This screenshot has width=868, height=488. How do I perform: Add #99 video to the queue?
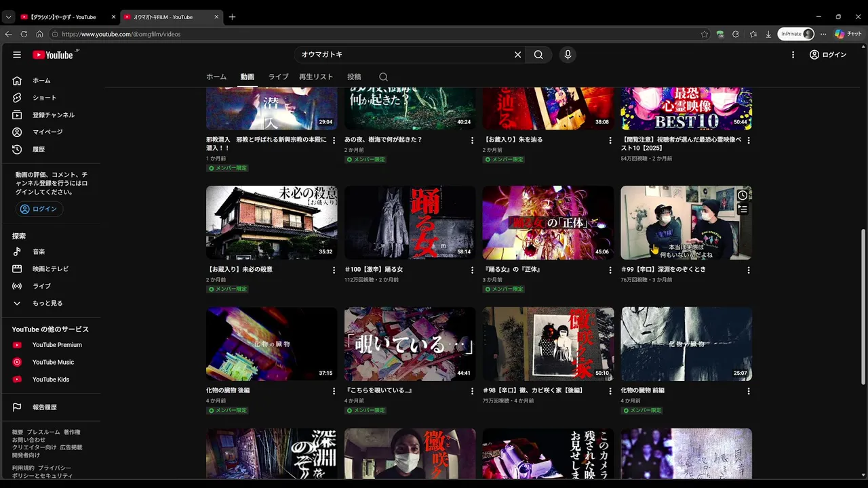(743, 209)
